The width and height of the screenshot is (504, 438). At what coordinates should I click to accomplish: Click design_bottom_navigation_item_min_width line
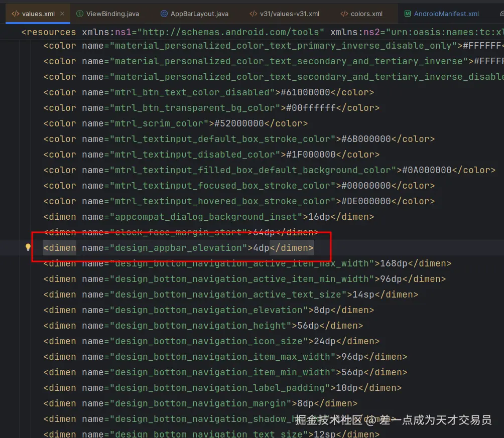[x=225, y=372]
